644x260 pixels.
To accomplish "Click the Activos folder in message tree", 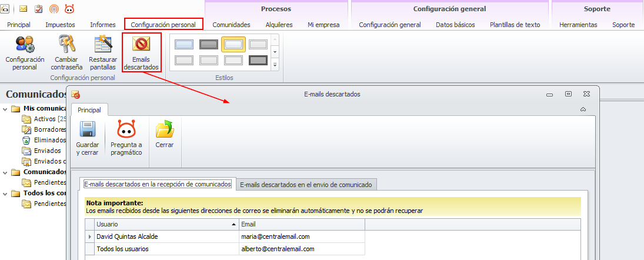I will (44, 119).
